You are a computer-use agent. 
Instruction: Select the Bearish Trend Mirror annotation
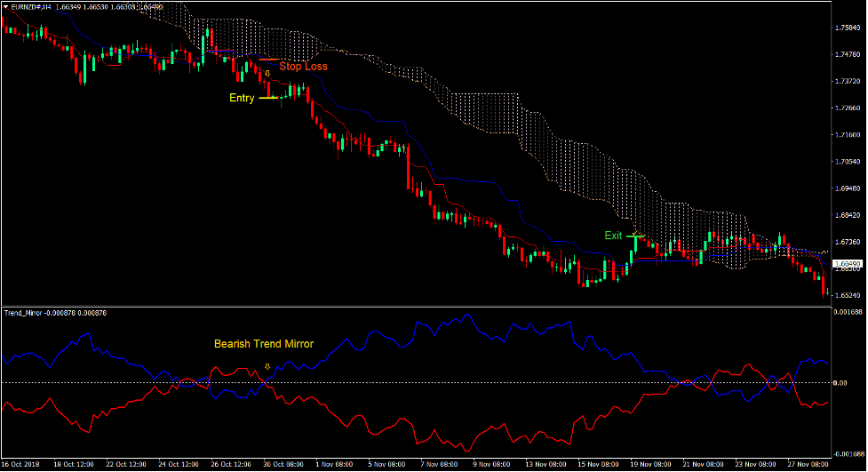(x=263, y=344)
